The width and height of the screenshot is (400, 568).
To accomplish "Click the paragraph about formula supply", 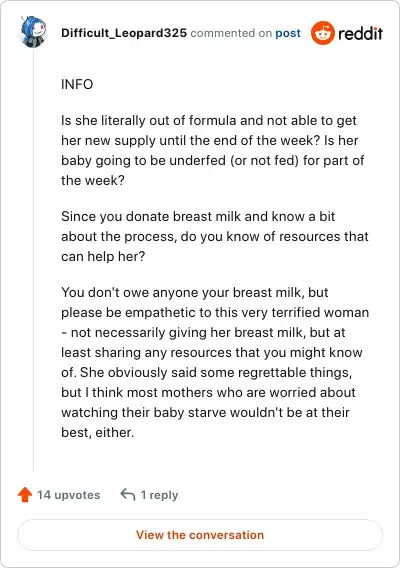I will 213,150.
